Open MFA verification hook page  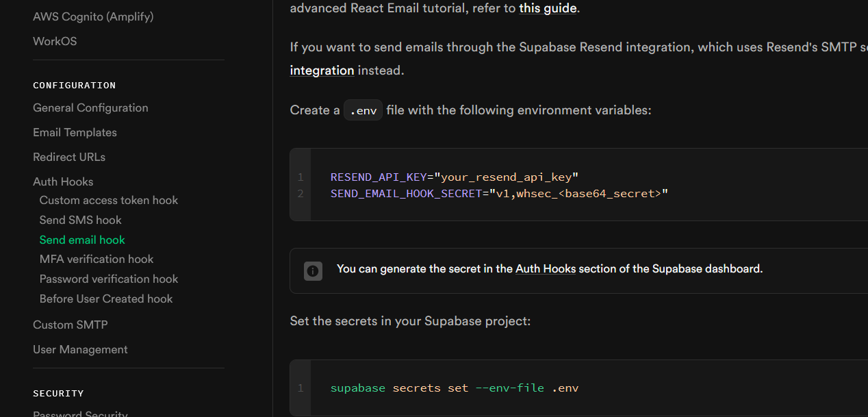97,259
